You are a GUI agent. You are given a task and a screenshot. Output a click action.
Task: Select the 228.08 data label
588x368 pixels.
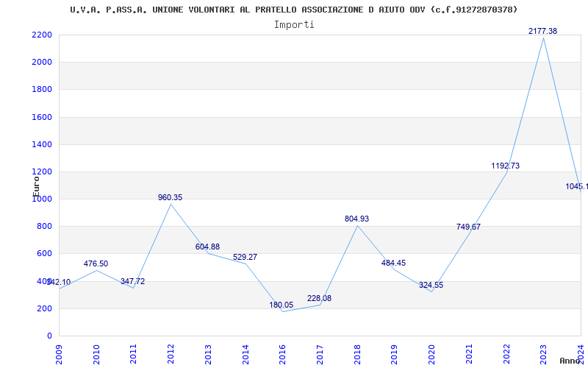319,298
